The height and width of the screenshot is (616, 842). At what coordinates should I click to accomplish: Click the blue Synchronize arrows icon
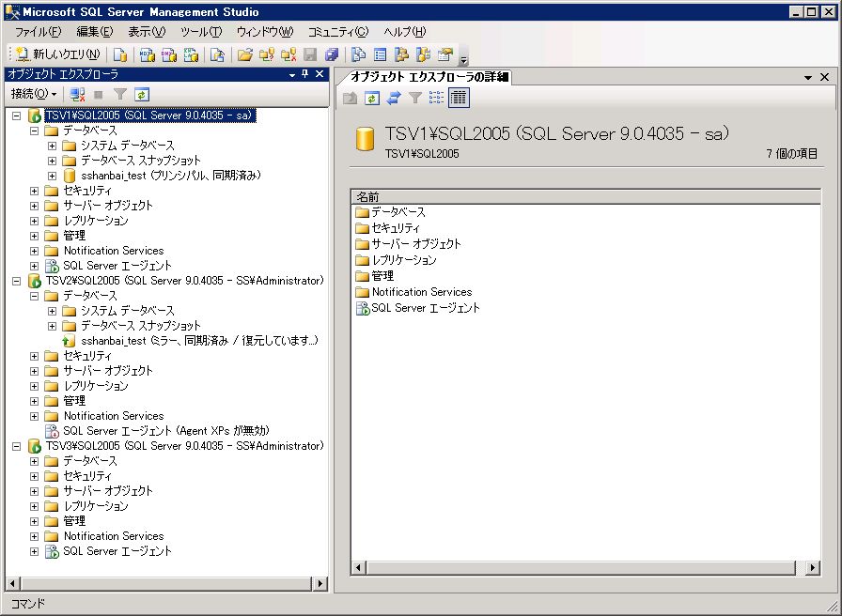point(394,98)
